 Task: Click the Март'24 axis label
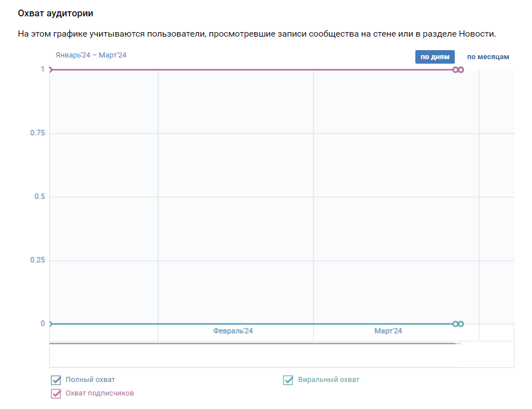(x=388, y=331)
